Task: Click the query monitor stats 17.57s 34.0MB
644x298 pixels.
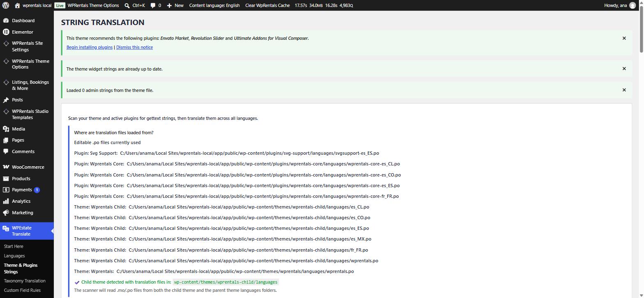Action: coord(324,5)
